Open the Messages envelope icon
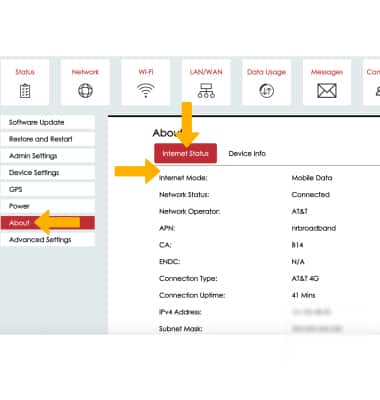This screenshot has width=380, height=400. coord(327,91)
